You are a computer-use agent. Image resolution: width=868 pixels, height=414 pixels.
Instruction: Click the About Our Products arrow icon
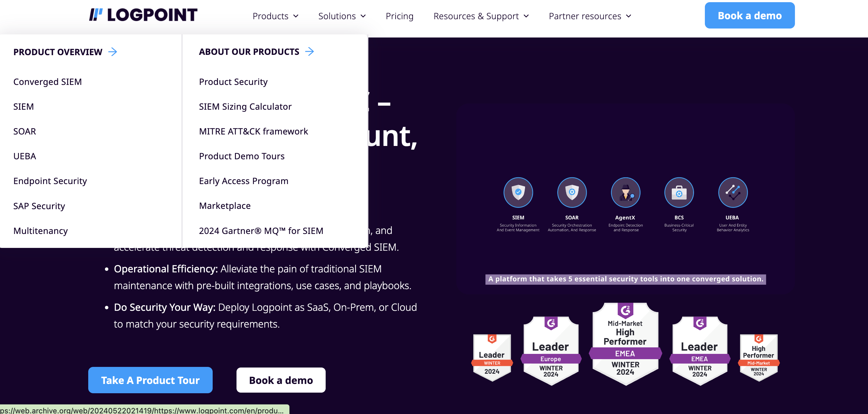[x=309, y=51]
